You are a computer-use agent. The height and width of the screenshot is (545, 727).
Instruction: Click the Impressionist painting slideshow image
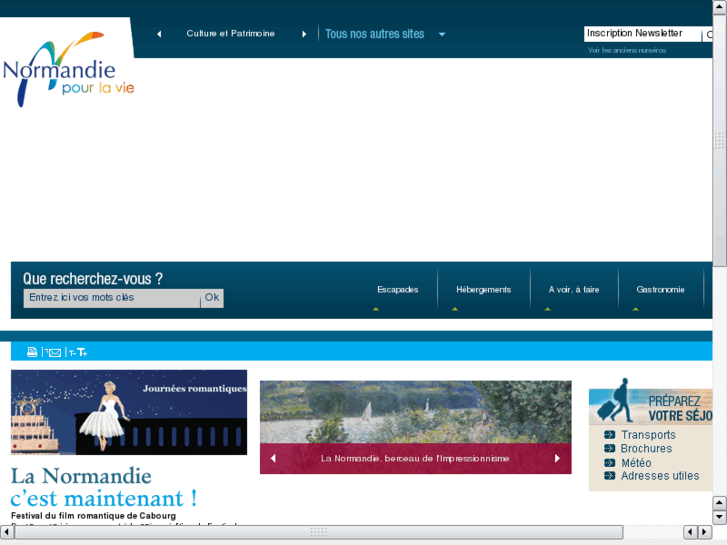[x=415, y=412]
